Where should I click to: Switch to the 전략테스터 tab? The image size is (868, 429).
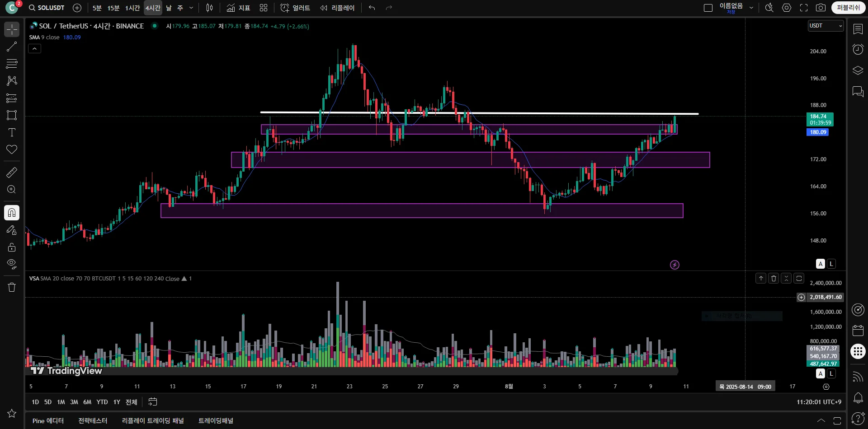(93, 420)
